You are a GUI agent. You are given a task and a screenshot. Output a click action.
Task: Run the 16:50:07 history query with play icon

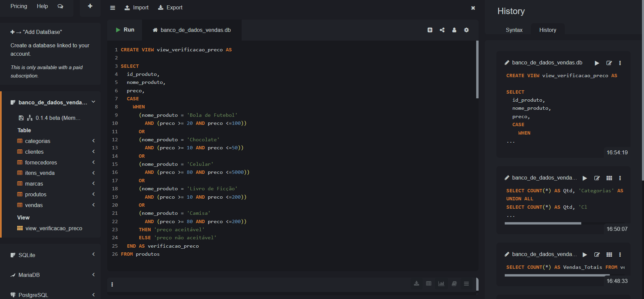pos(585,178)
